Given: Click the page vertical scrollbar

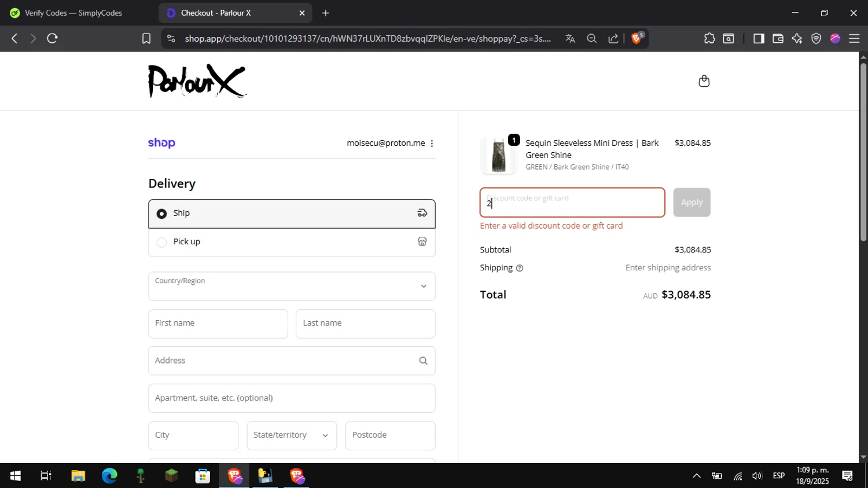Looking at the screenshot, I should click(x=863, y=153).
